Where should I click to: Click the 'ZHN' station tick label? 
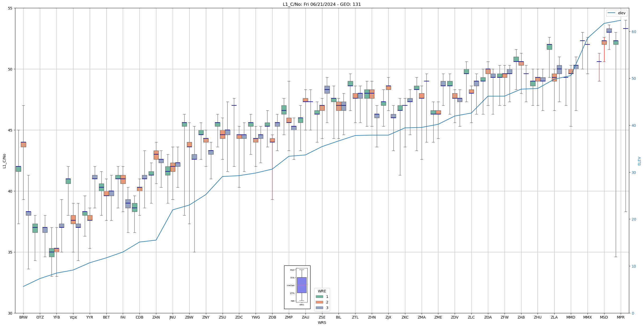[x=372, y=317]
